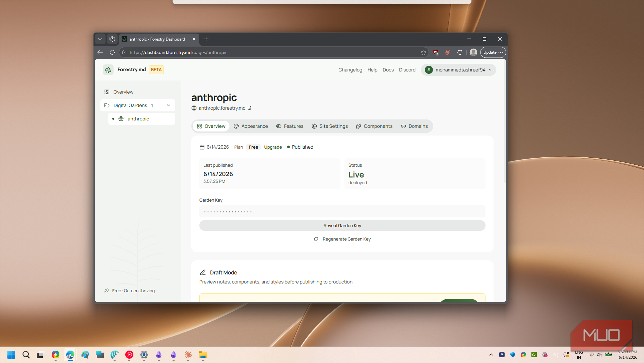Image resolution: width=644 pixels, height=363 pixels.
Task: View site information lock icon in the address bar
Action: coord(124,52)
